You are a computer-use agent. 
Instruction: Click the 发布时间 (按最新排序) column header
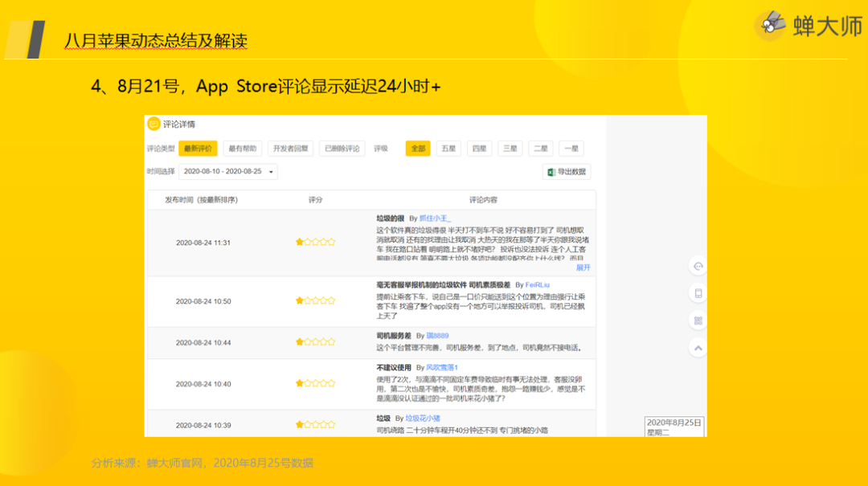pyautogui.click(x=202, y=200)
